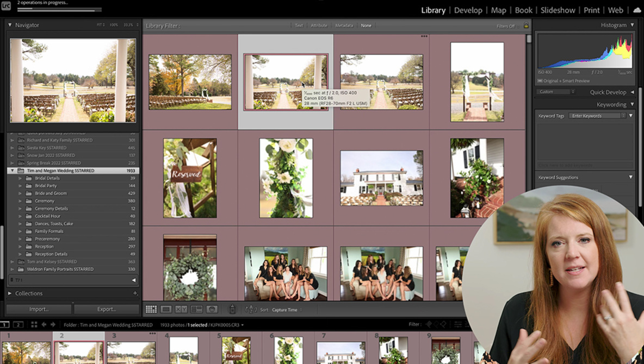Select the Family Formals folder row
The height and width of the screenshot is (364, 644).
73,231
